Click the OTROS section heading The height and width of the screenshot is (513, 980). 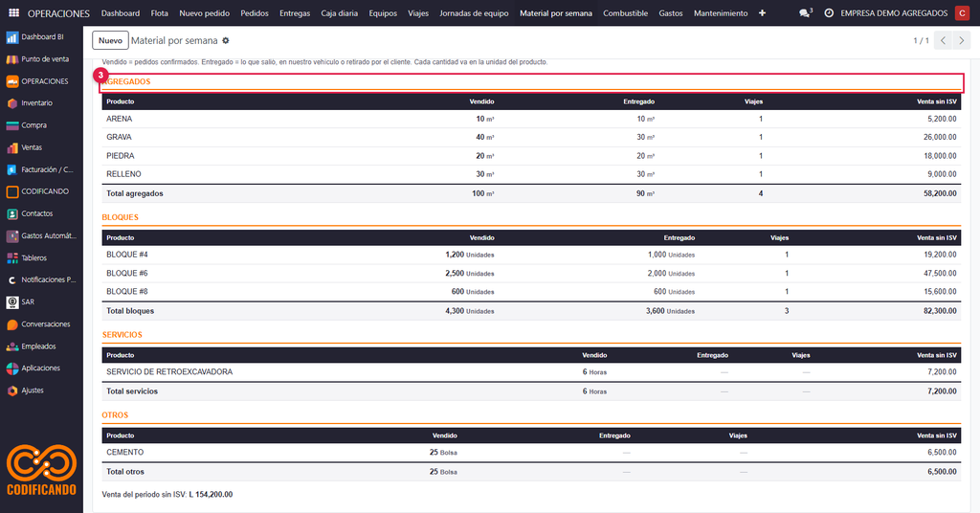click(x=115, y=415)
